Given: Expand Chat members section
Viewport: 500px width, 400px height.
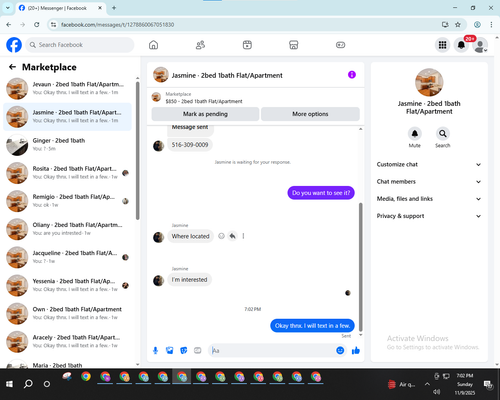Looking at the screenshot, I should 429,182.
